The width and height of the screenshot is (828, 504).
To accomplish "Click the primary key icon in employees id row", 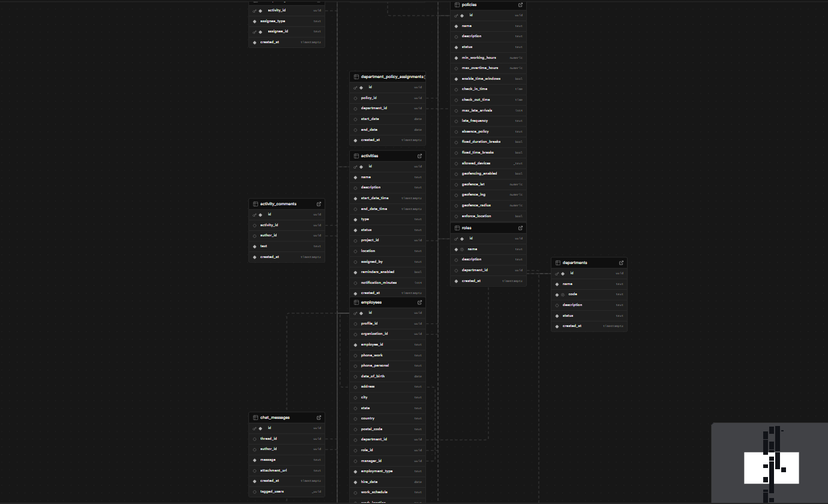I will click(355, 313).
